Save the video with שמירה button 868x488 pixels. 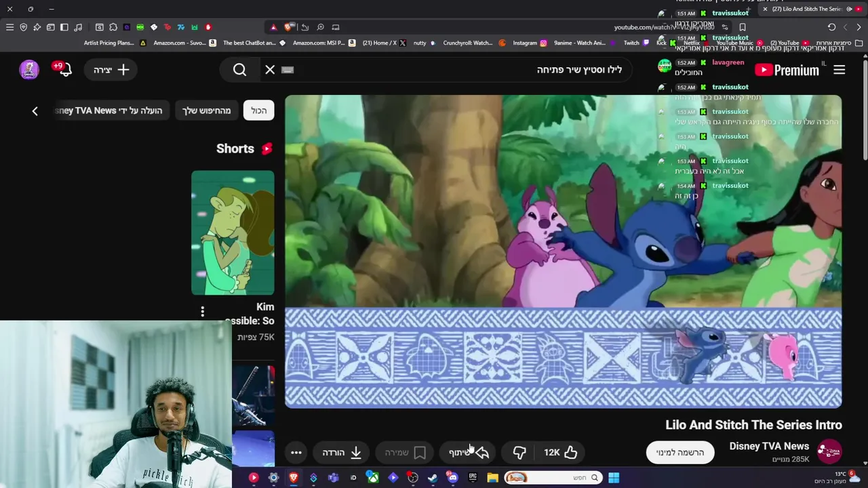click(405, 452)
